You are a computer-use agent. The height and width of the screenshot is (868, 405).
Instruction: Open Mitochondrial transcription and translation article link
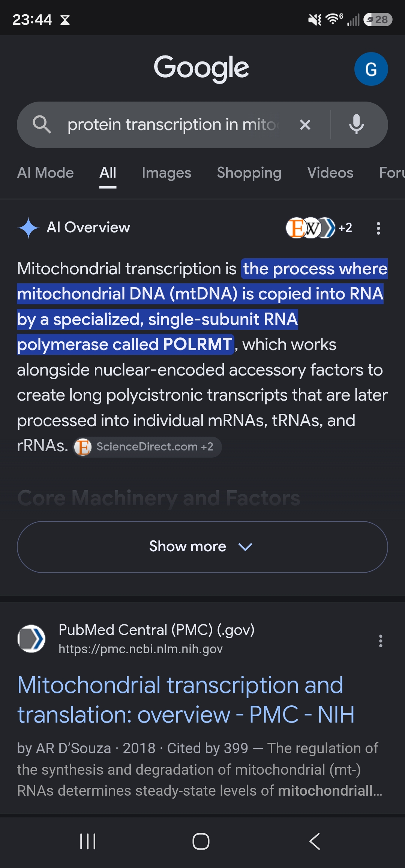point(186,700)
